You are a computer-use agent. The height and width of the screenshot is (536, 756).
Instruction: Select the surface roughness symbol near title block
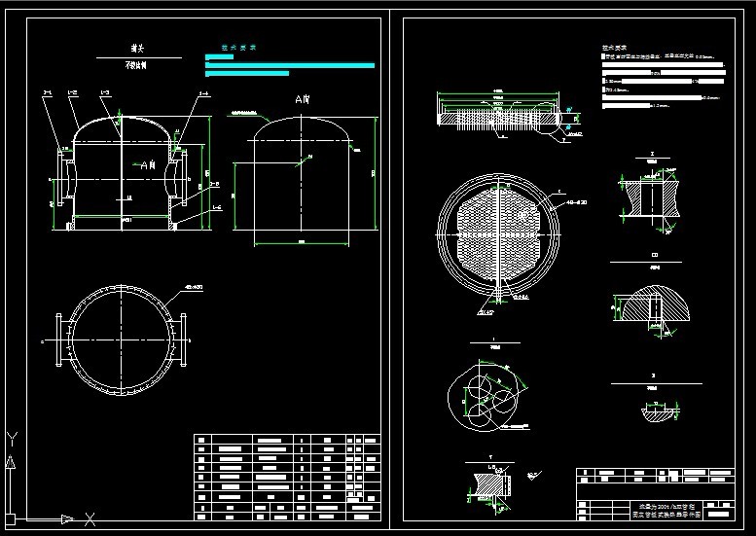click(534, 476)
